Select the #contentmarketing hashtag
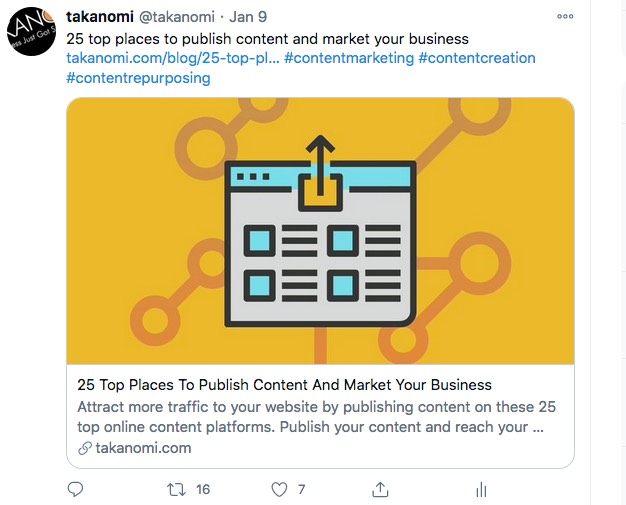 tap(349, 58)
